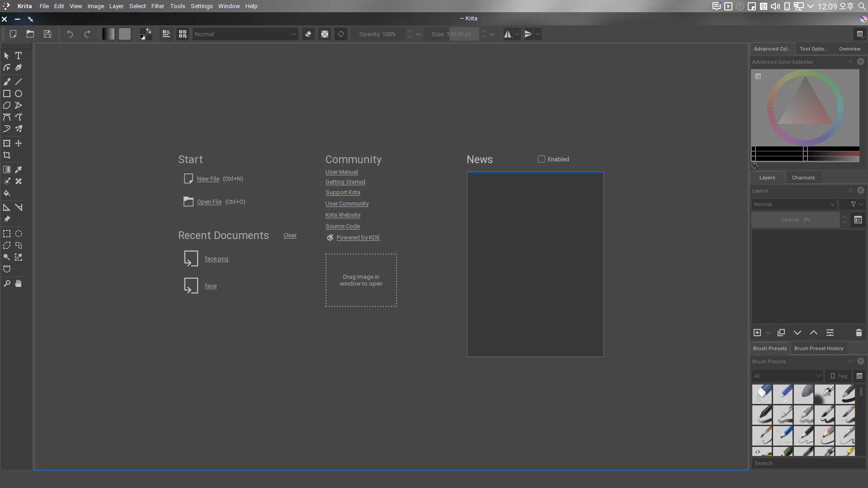Open recent document face.png
Image resolution: width=868 pixels, height=488 pixels.
[x=216, y=258]
